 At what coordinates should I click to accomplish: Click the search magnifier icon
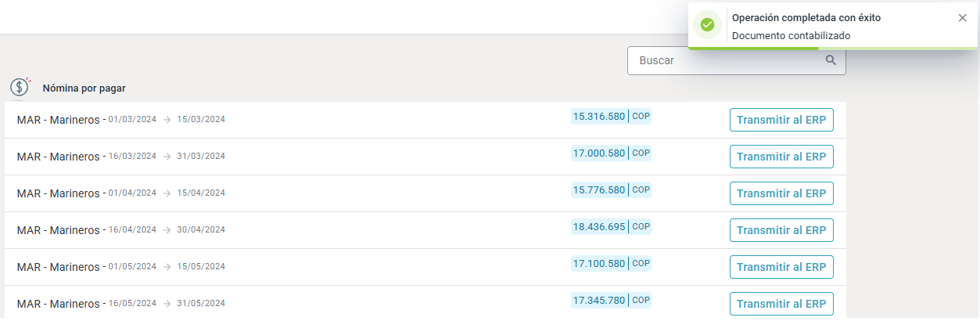coord(831,60)
